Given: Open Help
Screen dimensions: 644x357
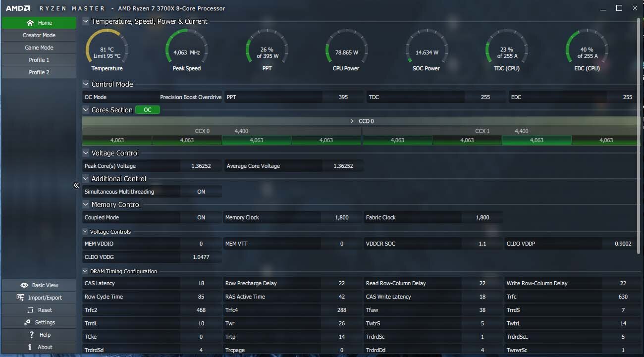Looking at the screenshot, I should 39,335.
